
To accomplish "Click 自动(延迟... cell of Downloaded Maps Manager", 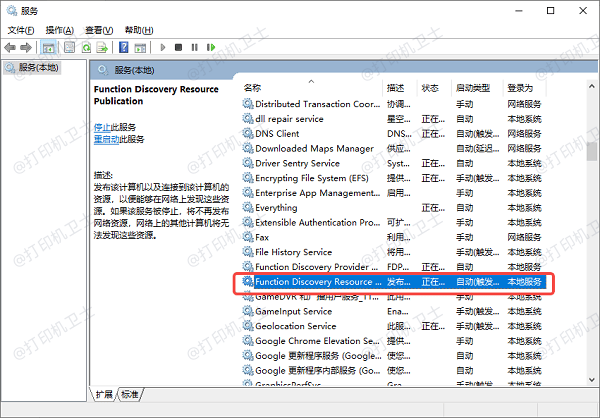I will coord(478,149).
